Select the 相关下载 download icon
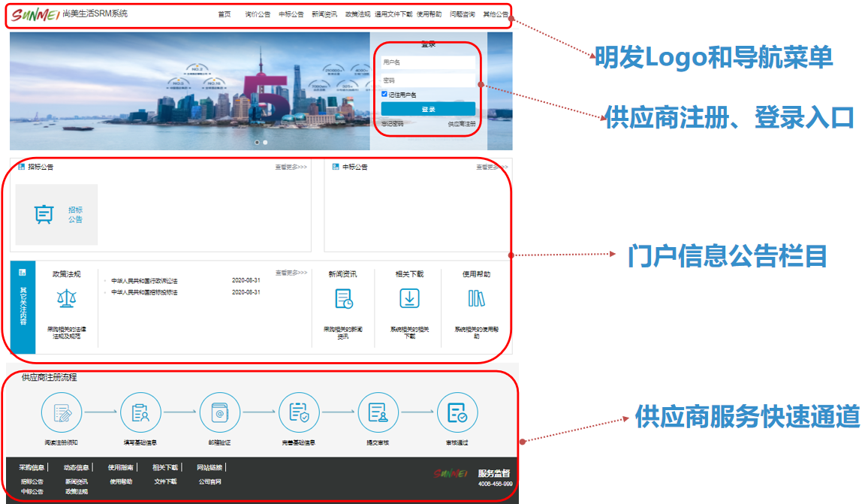Screen dimensions: 868x504 409,298
